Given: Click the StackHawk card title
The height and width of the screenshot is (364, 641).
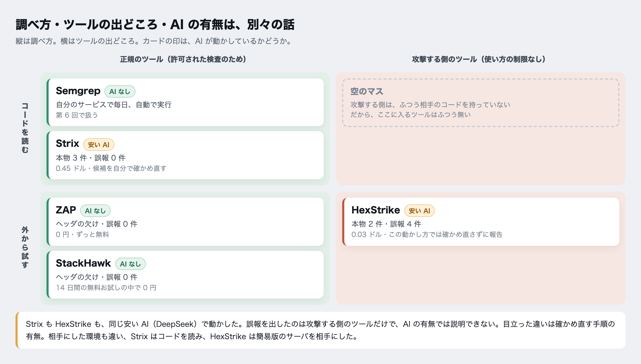Looking at the screenshot, I should point(83,263).
